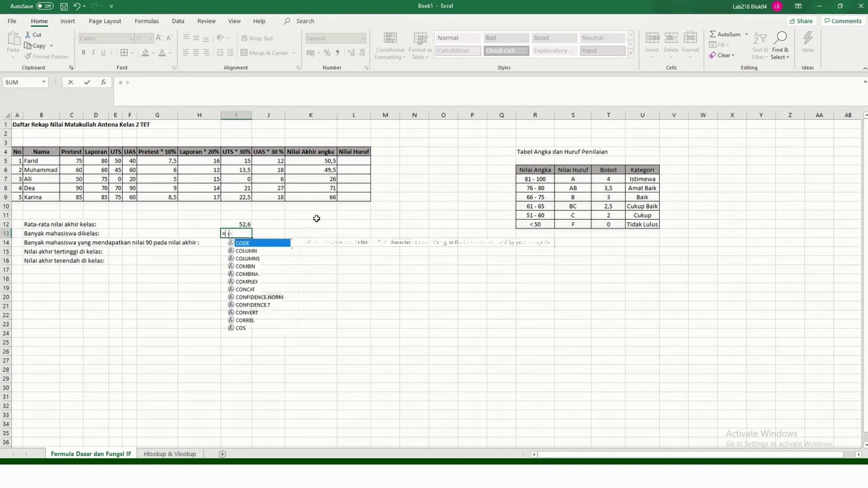
Task: Toggle Underline formatting
Action: click(103, 53)
